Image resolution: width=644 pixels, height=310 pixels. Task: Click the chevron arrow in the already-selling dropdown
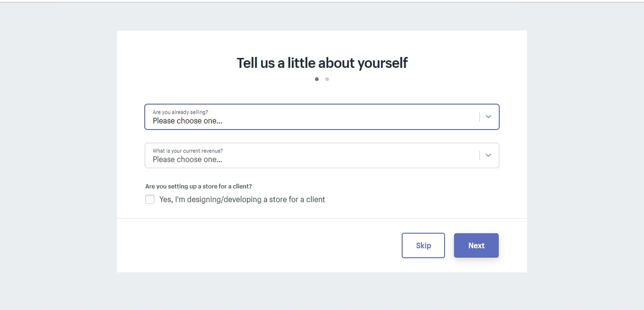click(488, 117)
